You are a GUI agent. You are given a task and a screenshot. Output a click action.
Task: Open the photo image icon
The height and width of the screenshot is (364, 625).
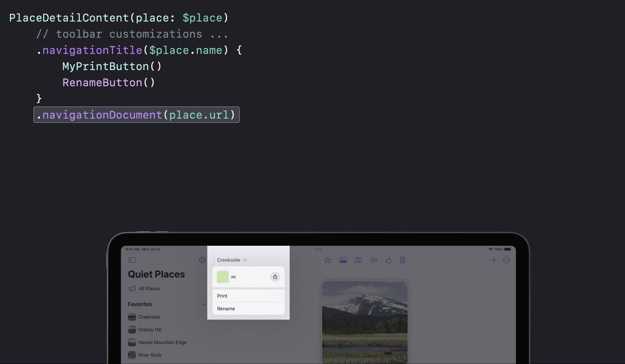tap(343, 260)
